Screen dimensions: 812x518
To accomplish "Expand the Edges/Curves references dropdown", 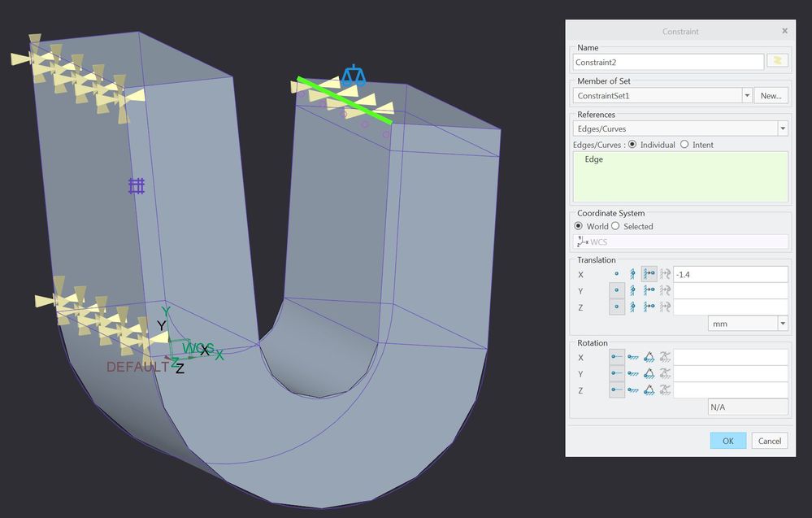I will coord(782,128).
